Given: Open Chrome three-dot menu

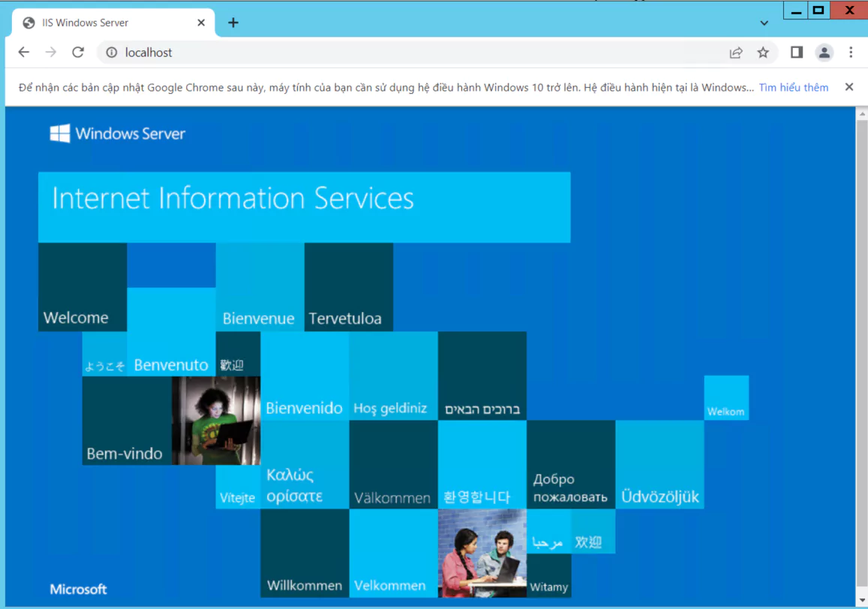Looking at the screenshot, I should pyautogui.click(x=851, y=52).
